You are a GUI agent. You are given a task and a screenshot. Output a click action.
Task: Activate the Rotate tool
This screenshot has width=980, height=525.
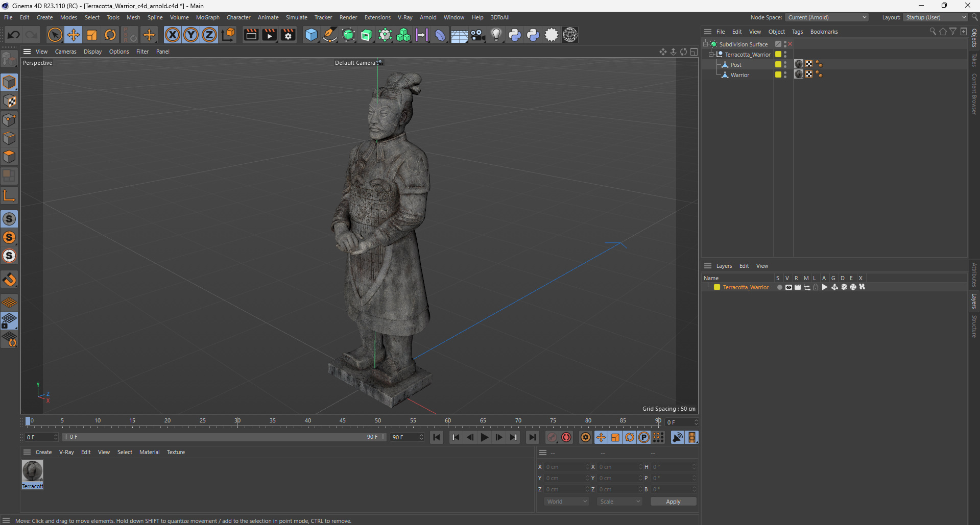pos(110,35)
